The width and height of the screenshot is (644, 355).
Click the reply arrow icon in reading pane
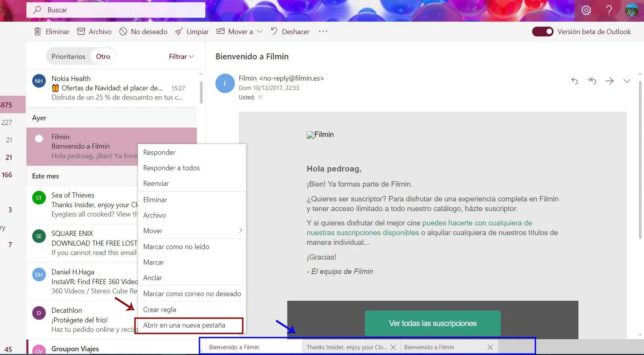pos(574,81)
